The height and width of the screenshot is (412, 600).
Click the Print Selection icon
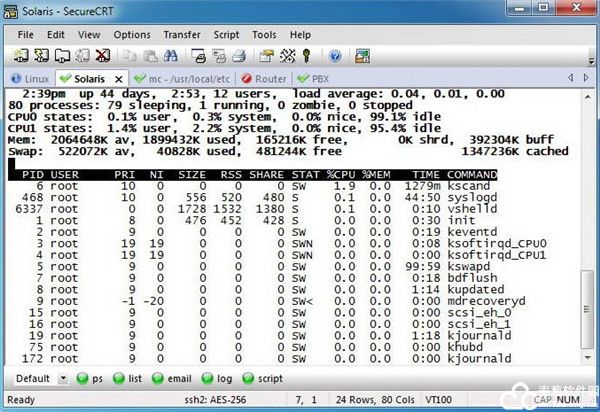[x=219, y=57]
